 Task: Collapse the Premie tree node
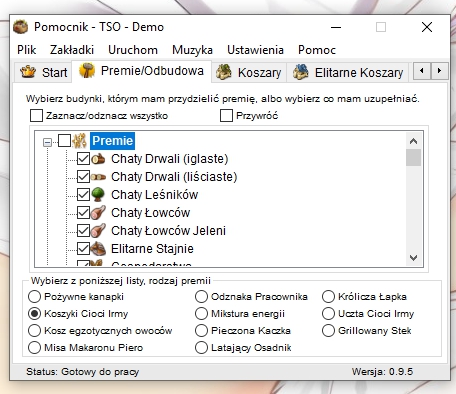tap(48, 143)
